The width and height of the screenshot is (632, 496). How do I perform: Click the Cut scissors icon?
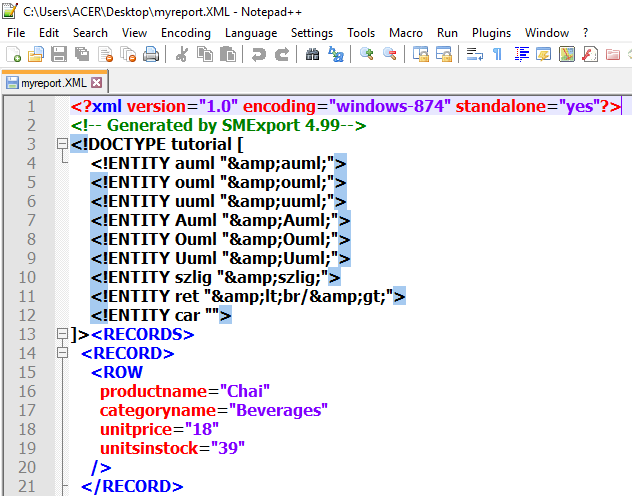coord(182,54)
